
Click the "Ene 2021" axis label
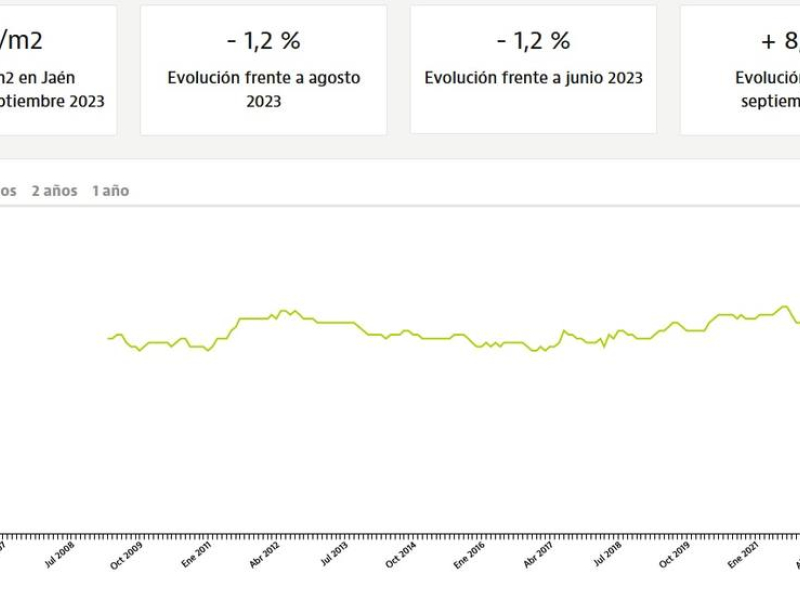point(744,555)
